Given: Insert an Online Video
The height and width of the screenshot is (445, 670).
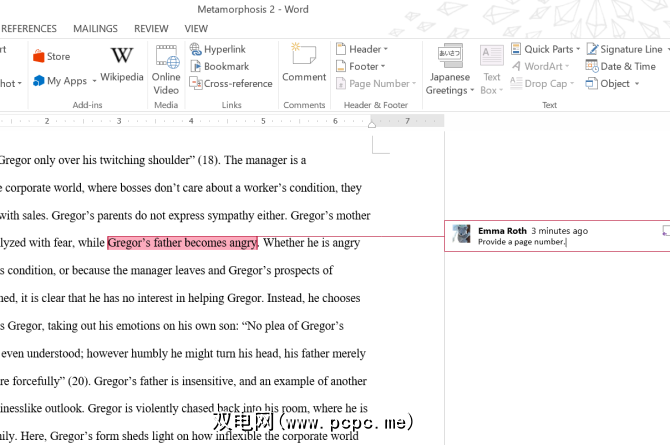Looking at the screenshot, I should point(166,70).
